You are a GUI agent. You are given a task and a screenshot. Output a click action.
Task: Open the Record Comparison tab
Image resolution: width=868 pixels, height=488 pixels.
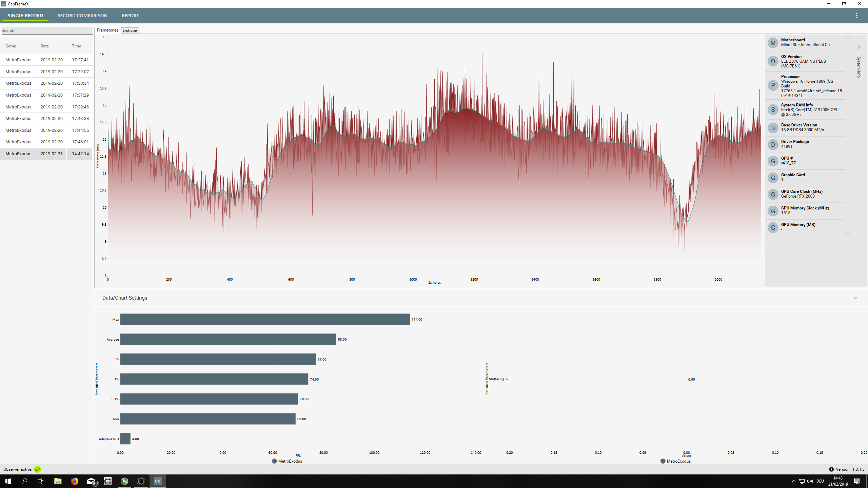pyautogui.click(x=82, y=16)
